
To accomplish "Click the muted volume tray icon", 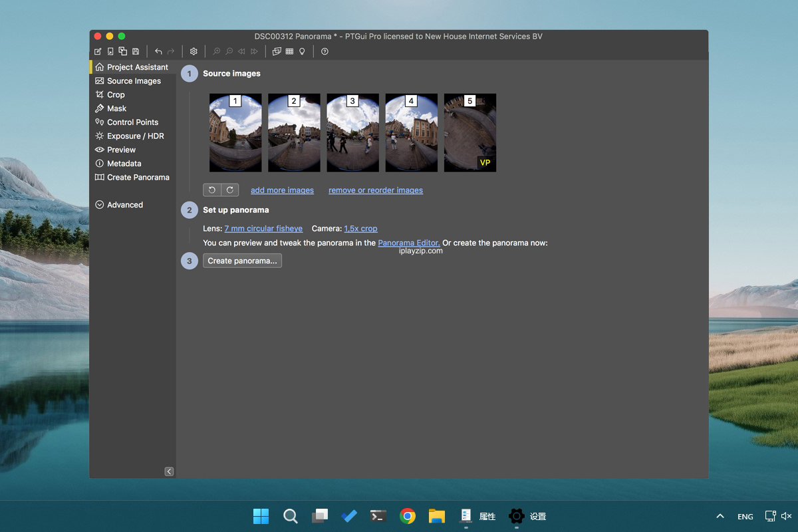I will [x=787, y=516].
